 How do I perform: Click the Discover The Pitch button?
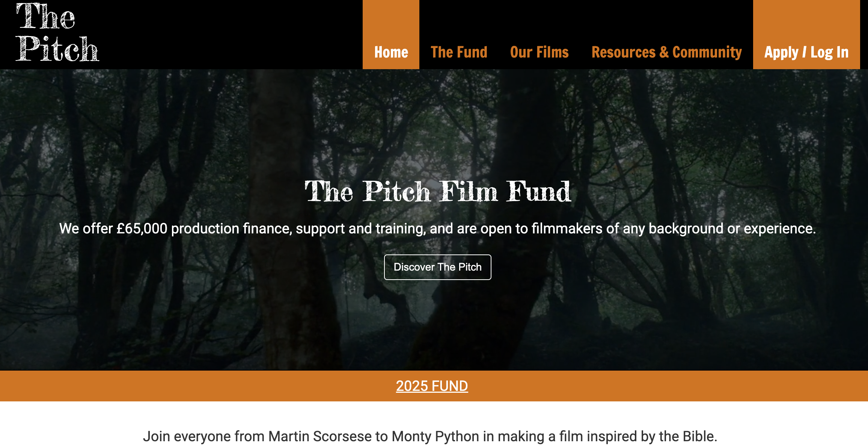tap(437, 267)
